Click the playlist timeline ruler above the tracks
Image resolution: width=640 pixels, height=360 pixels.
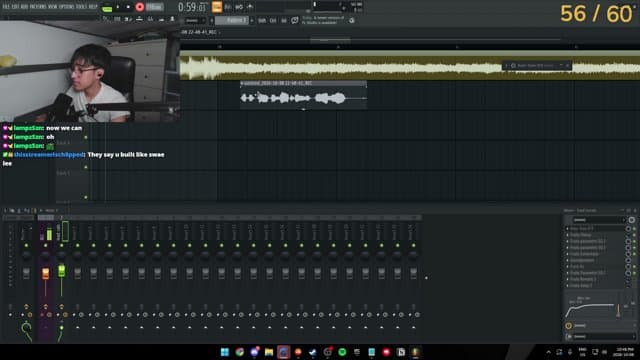point(410,47)
